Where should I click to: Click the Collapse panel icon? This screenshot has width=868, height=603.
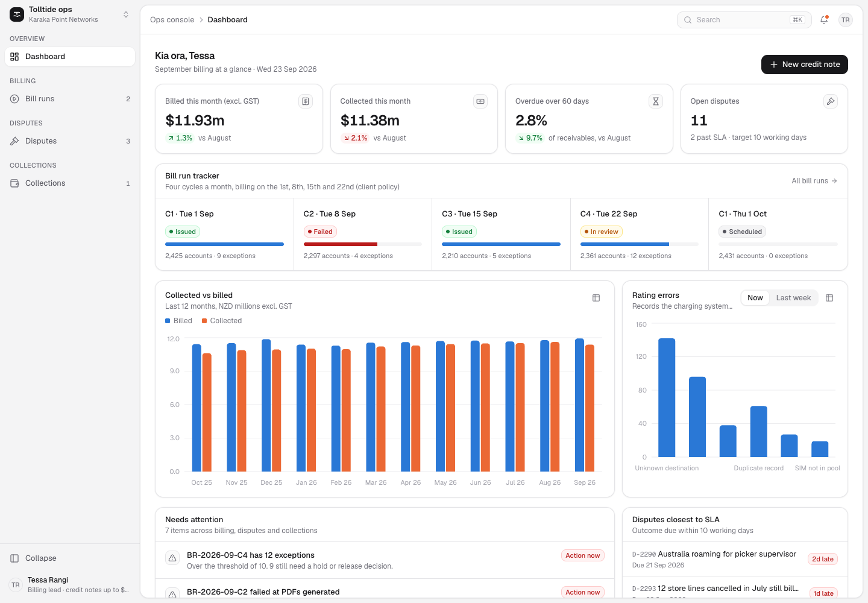(x=14, y=558)
